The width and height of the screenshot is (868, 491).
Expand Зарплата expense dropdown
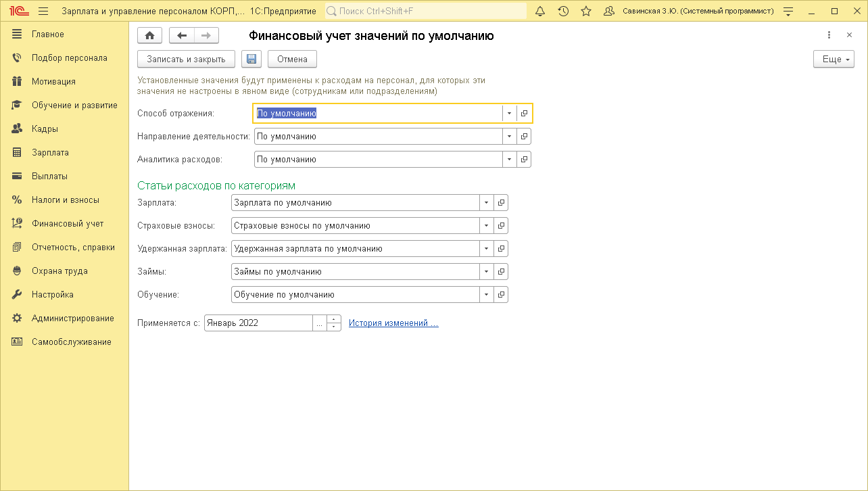[486, 203]
